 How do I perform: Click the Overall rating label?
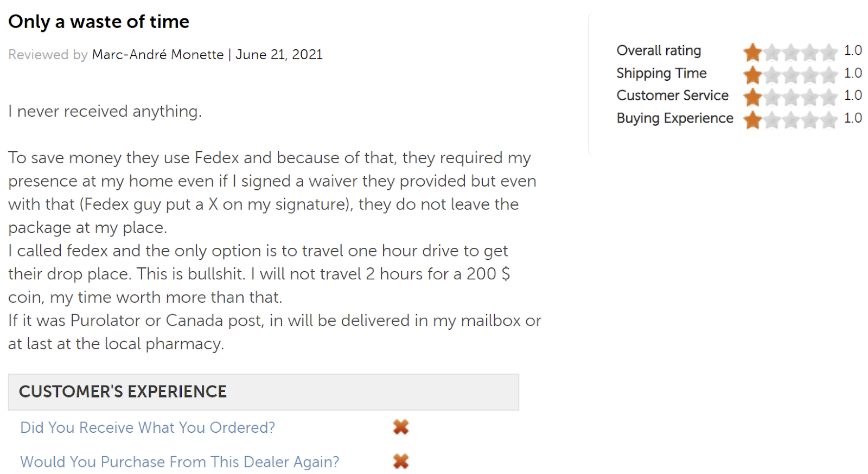659,50
